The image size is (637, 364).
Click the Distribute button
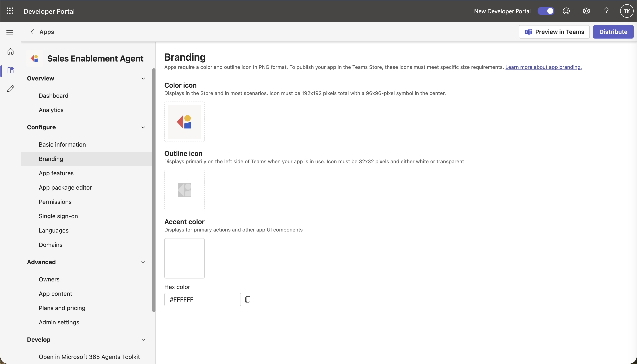coord(613,32)
